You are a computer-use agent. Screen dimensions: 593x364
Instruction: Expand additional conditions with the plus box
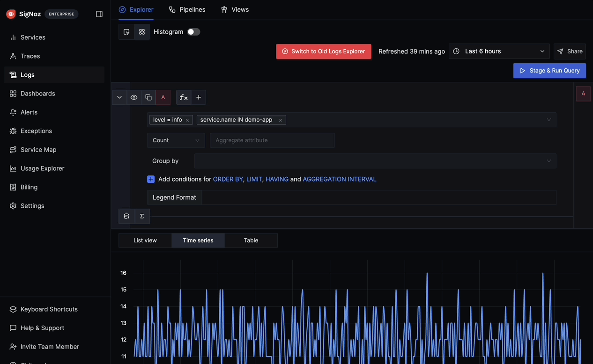tap(151, 179)
